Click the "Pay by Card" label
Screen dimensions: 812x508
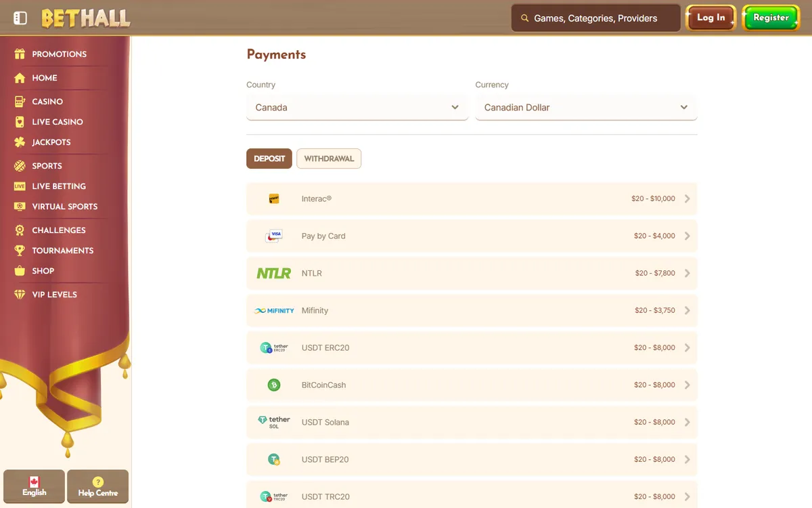[323, 236]
